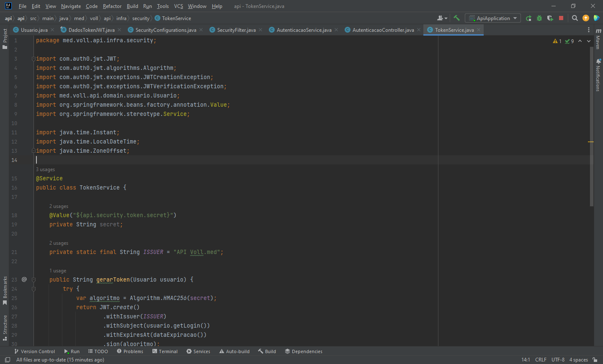Toggle read-only lock icon in status bar
Image resolution: width=603 pixels, height=364 pixels.
tap(595, 360)
